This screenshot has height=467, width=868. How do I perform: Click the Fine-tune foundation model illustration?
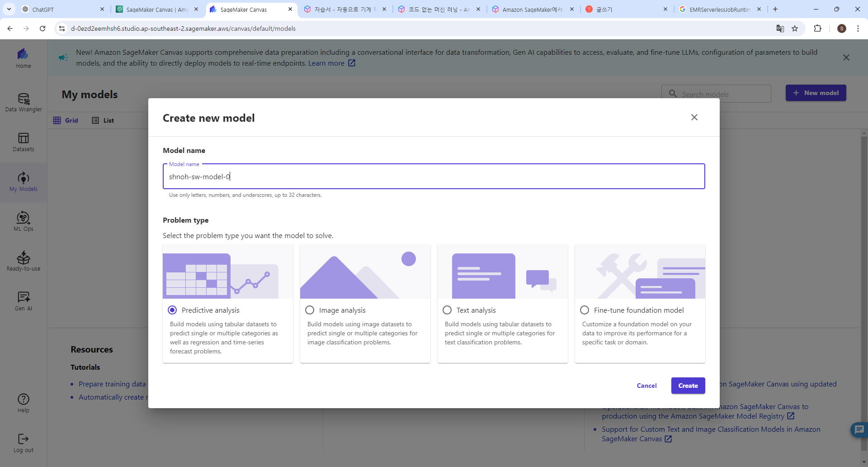(x=640, y=272)
